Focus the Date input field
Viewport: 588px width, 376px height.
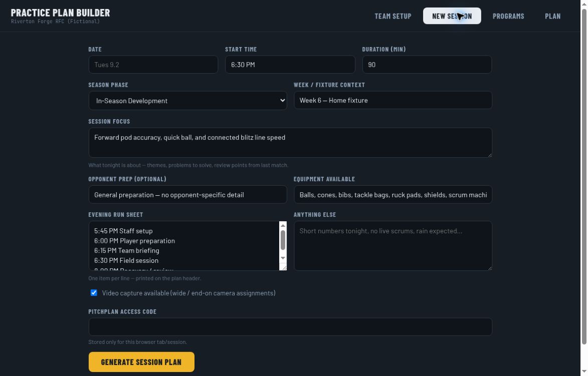(153, 65)
